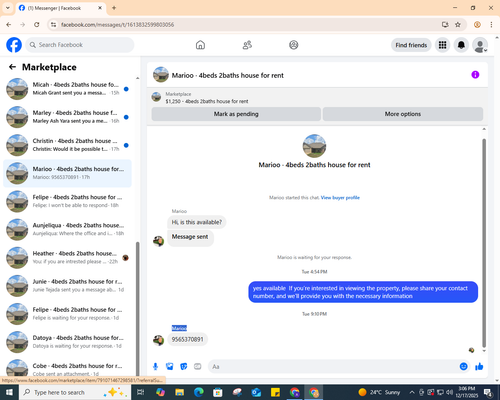
Task: Click the '$1,250 - 4beds 2baths house for rent' listing
Action: tap(207, 101)
